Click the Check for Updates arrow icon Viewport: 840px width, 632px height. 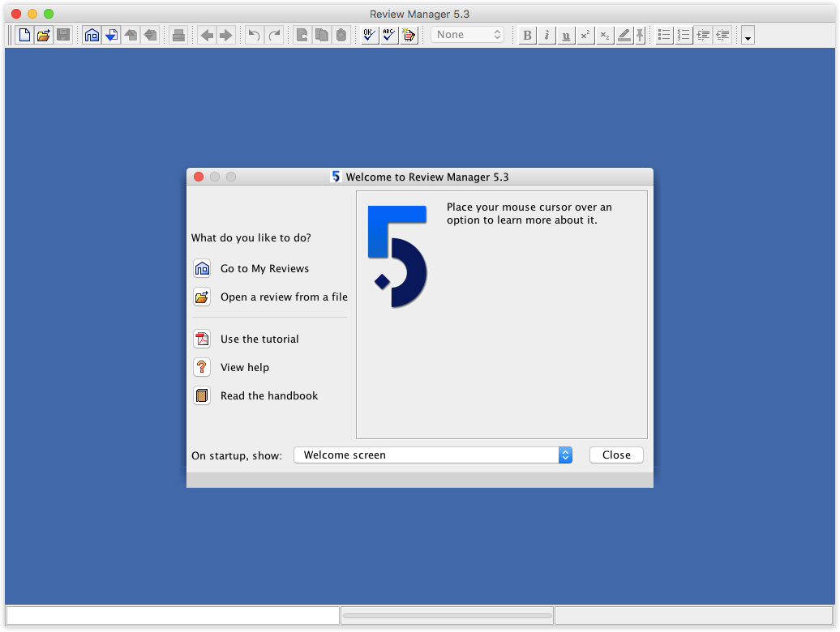[x=112, y=35]
